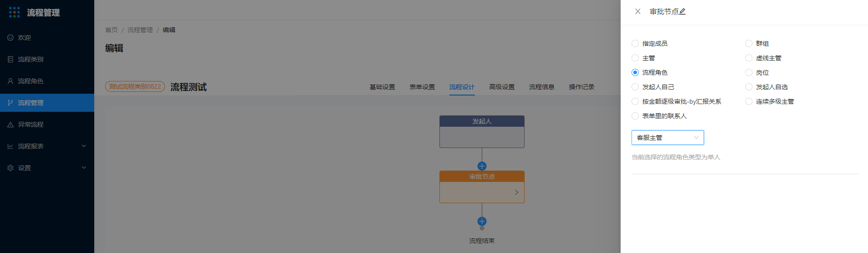Open 流程角色 sidebar menu item
868x253 pixels.
[x=47, y=81]
